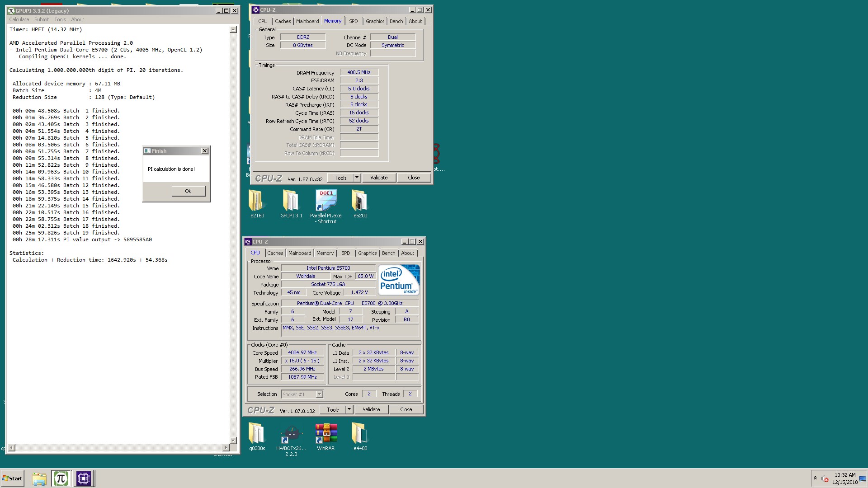Confirm the Finish dialog with OK
This screenshot has width=868, height=488.
[188, 191]
